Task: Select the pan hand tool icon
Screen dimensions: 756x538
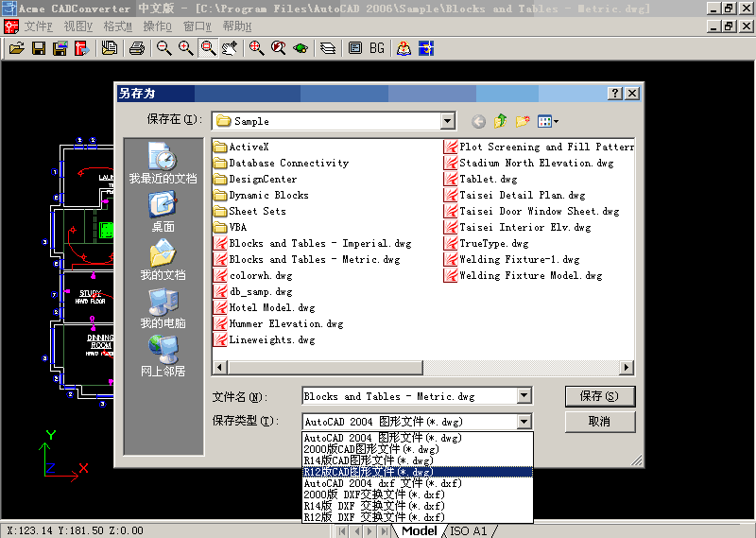Action: tap(230, 49)
